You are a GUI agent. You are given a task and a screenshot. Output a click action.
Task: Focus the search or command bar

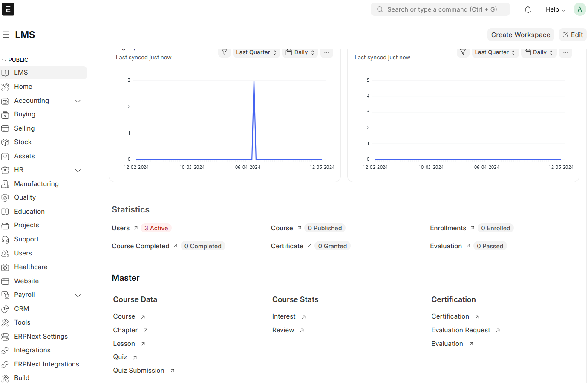point(440,9)
